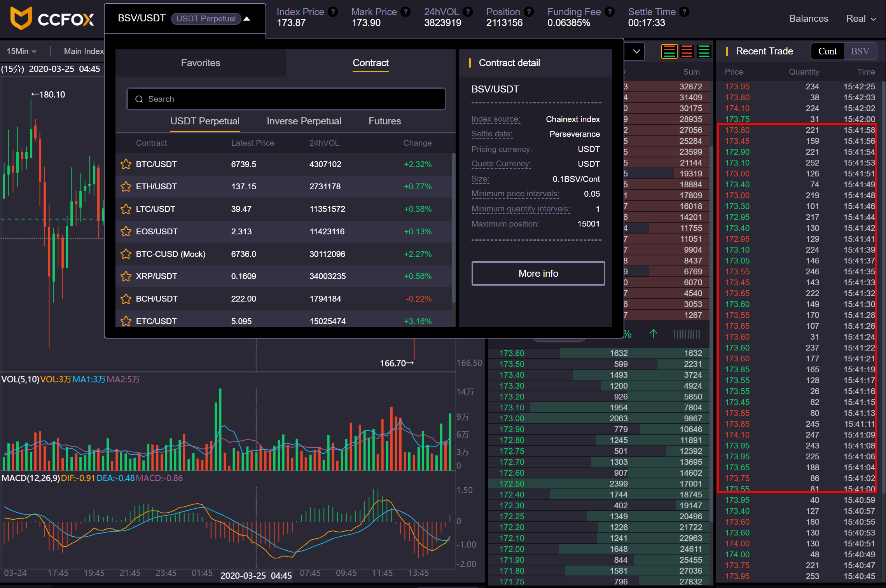886x588 pixels.
Task: Click the signal bars icon in order book
Action: 687,334
